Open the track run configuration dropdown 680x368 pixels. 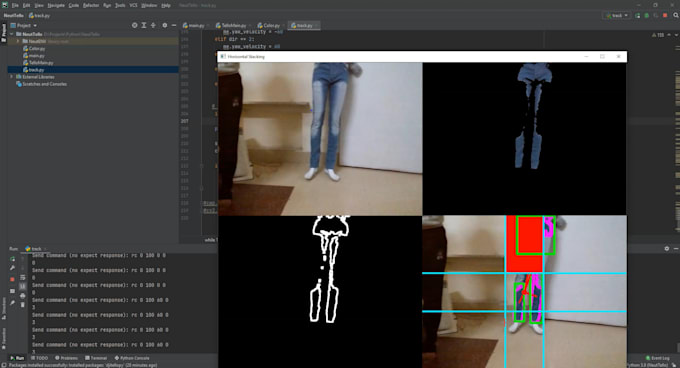[x=616, y=16]
